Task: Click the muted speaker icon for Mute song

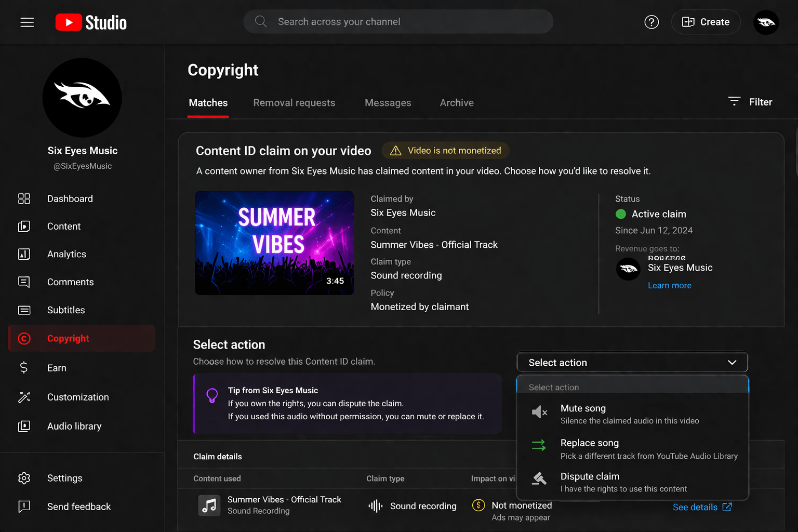Action: coord(539,412)
